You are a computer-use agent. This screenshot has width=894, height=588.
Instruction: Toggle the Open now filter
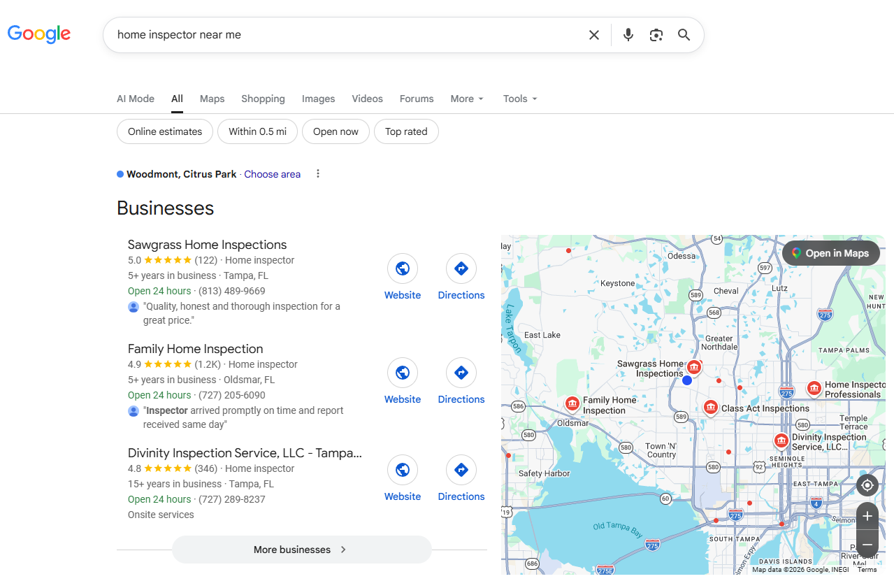point(336,131)
